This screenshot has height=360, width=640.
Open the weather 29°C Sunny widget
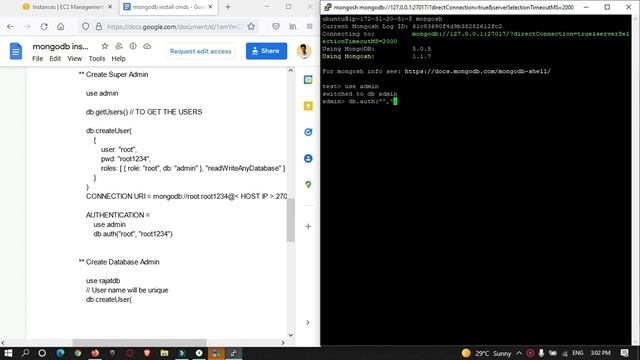point(487,353)
